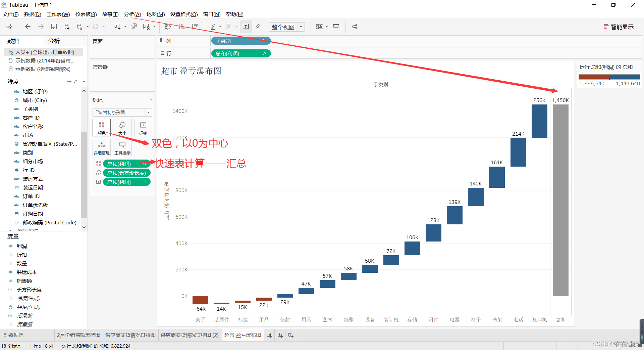Toggle show mark labels button
The width and height of the screenshot is (644, 350).
pyautogui.click(x=246, y=27)
